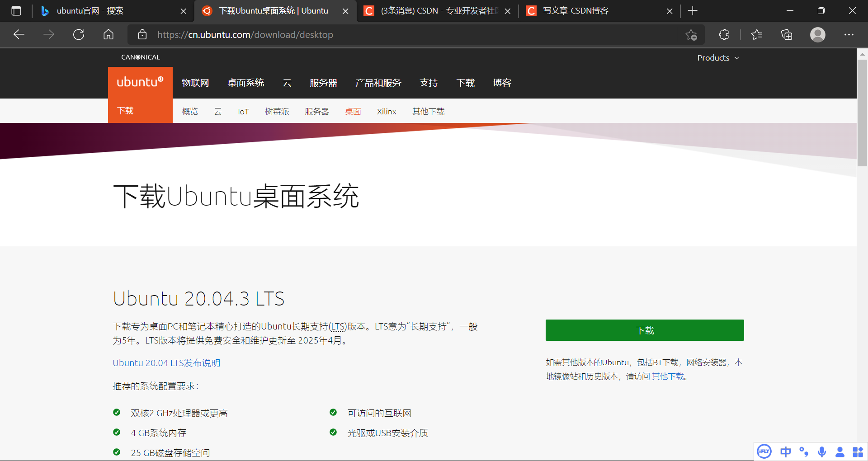Close the 下载Ubuntu桌面系统 tab
Image resolution: width=868 pixels, height=461 pixels.
(x=345, y=11)
